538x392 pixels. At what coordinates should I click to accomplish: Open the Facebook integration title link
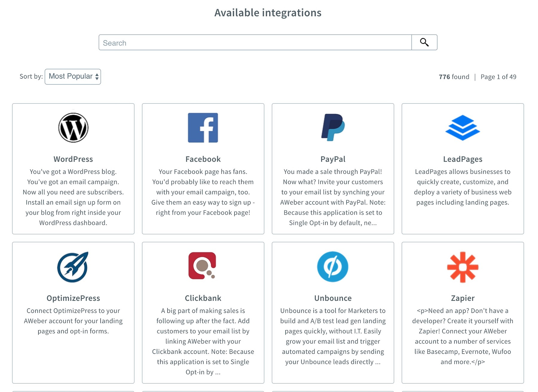(x=203, y=159)
